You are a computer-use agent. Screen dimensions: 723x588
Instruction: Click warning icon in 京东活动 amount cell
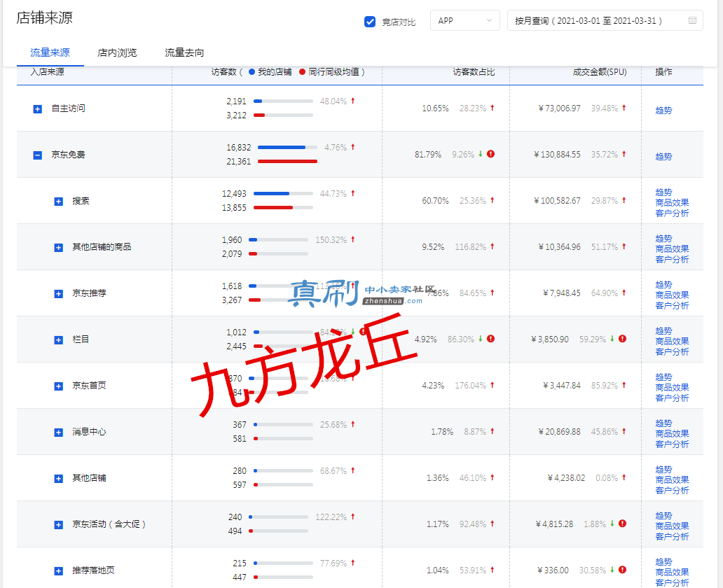click(622, 524)
